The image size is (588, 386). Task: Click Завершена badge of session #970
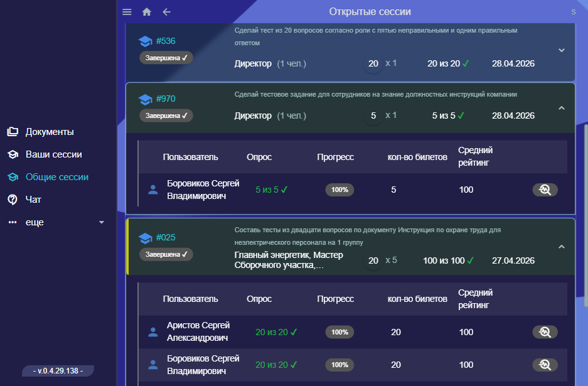tap(166, 115)
